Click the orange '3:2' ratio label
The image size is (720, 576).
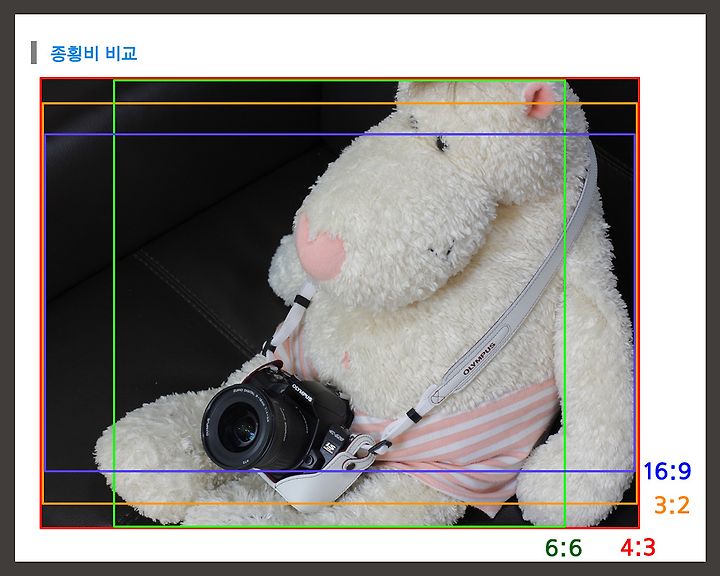672,505
